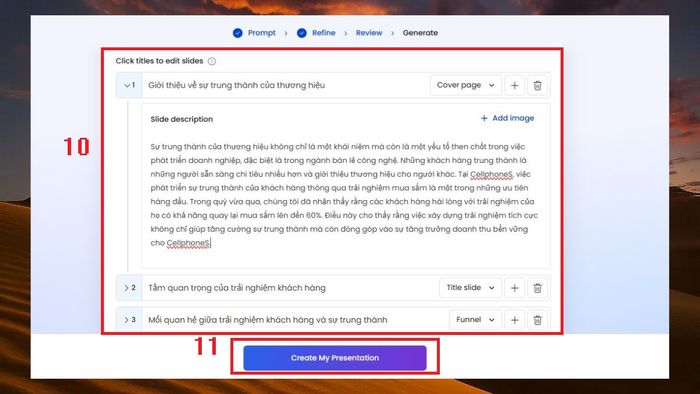The height and width of the screenshot is (394, 700).
Task: Click the underlined word 'CellphoneS' ending the description
Action: (188, 243)
